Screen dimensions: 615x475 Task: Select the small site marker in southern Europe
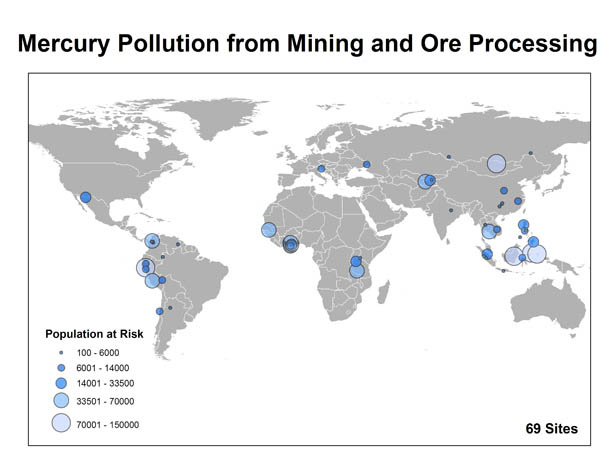pos(321,169)
